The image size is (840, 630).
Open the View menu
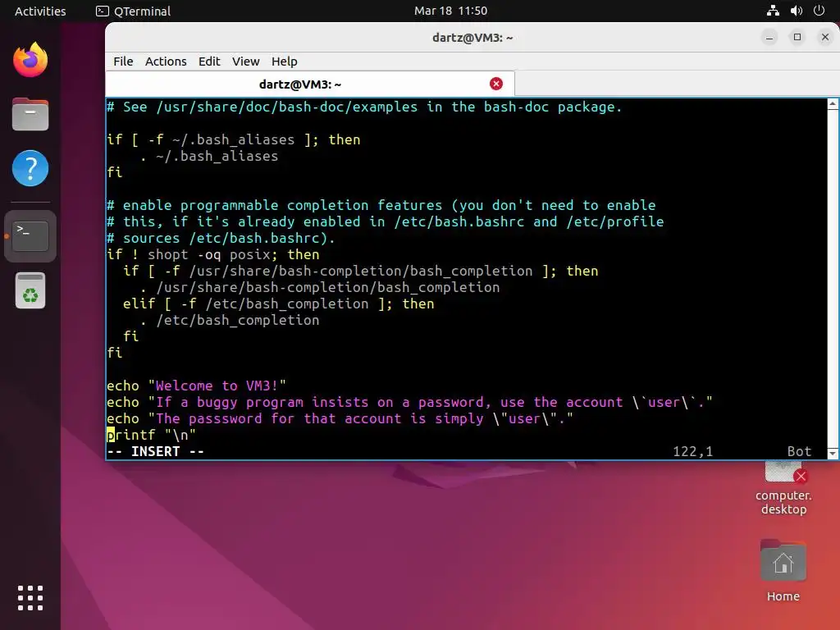click(245, 62)
